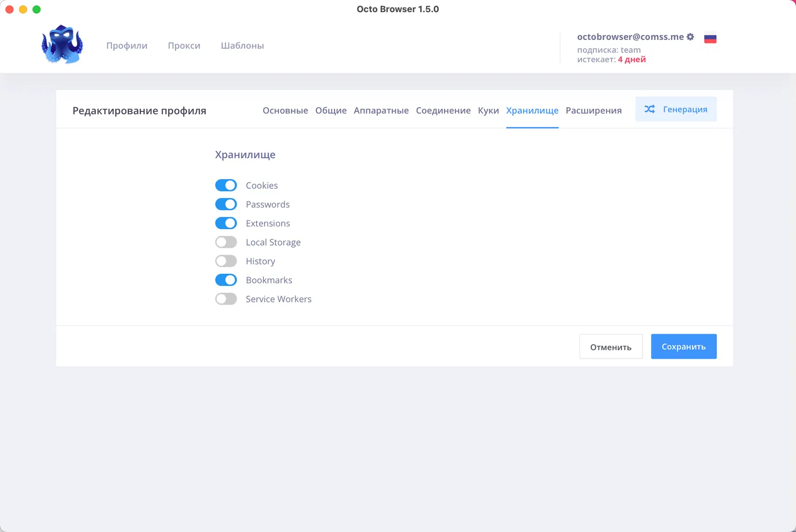Click the Local Storage label
796x532 pixels.
click(273, 242)
